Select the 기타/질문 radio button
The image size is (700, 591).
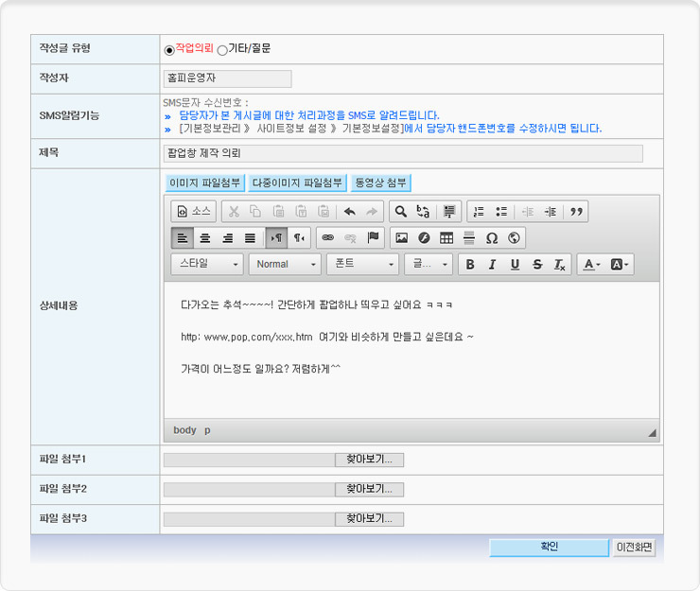tap(222, 50)
